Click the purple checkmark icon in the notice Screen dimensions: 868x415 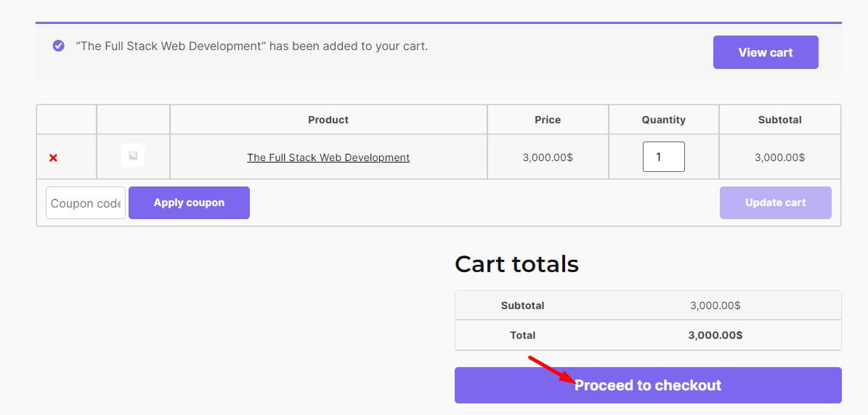click(x=59, y=46)
